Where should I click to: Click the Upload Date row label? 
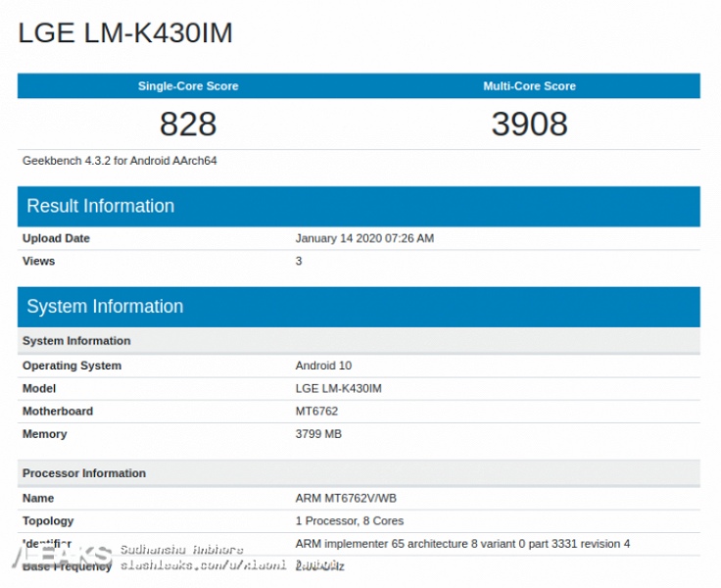pos(56,238)
